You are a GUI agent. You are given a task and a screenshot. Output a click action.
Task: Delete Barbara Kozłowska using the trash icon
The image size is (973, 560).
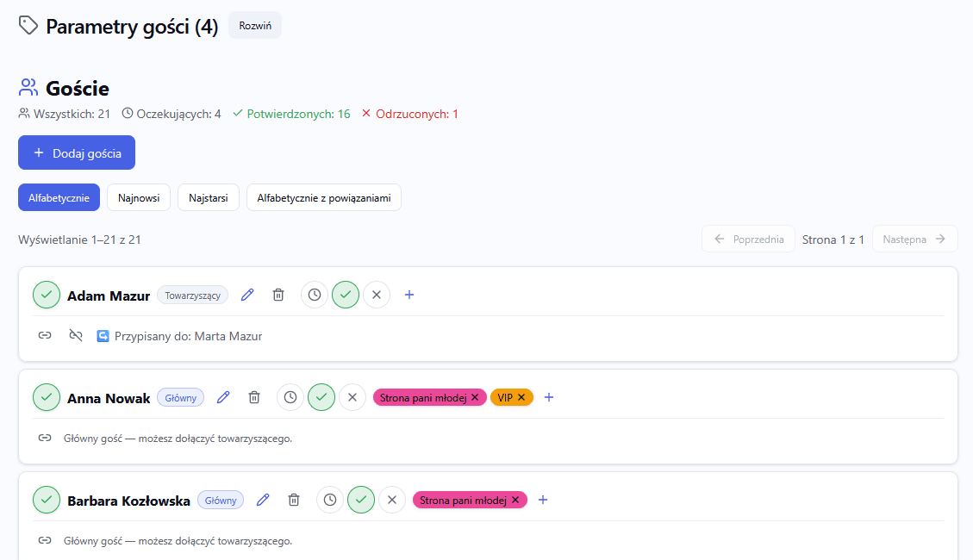[294, 500]
